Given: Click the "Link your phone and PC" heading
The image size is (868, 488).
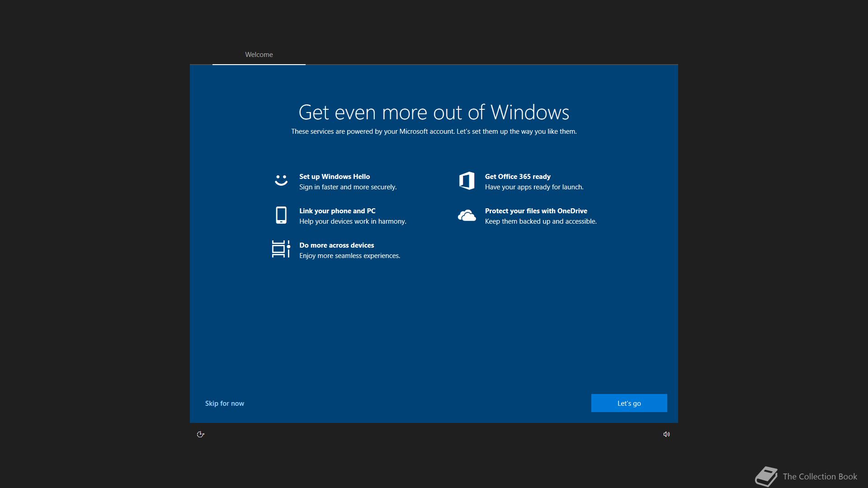Looking at the screenshot, I should 337,211.
